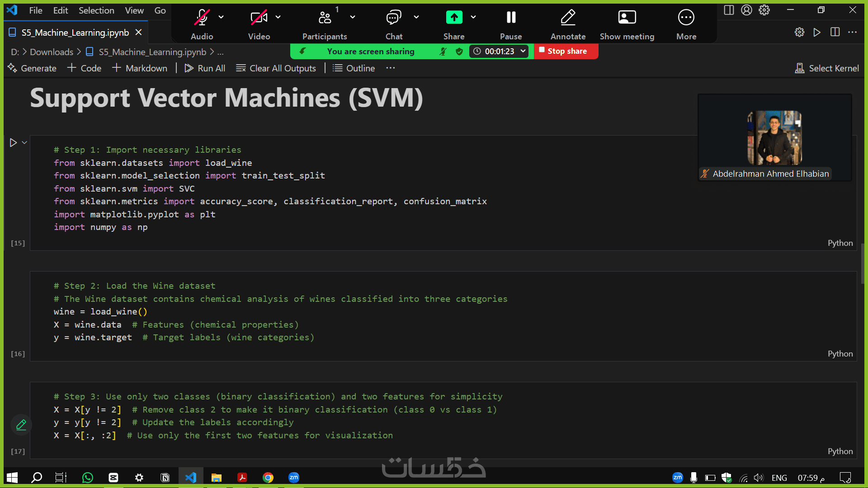Click the Show meeting icon
The height and width of the screenshot is (488, 868).
coord(627,18)
